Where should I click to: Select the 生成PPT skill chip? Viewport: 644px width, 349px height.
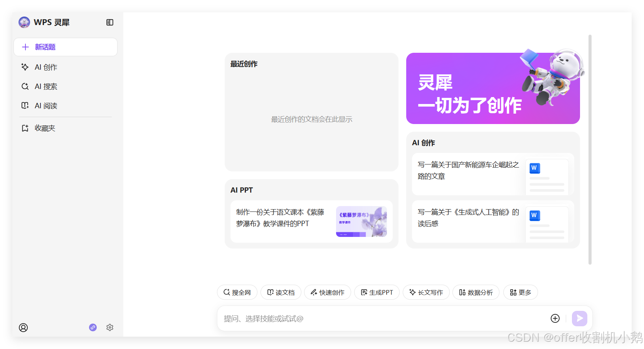[x=377, y=292]
